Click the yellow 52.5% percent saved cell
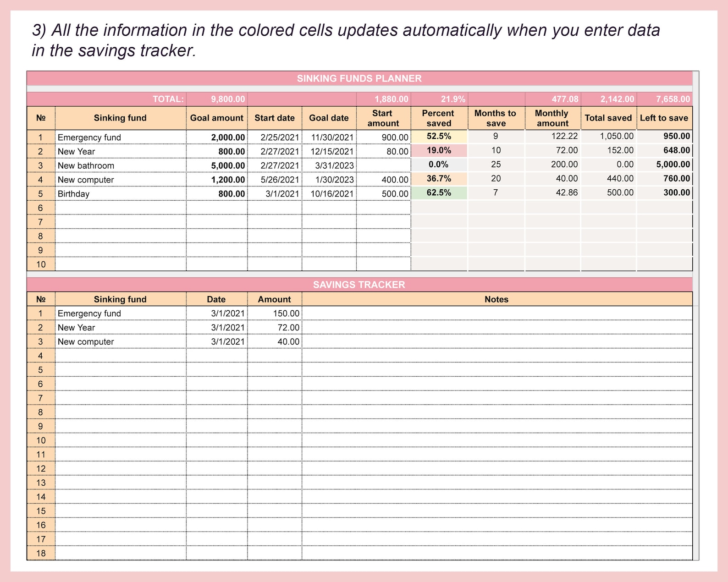Screen dimensions: 728x582 pyautogui.click(x=439, y=136)
